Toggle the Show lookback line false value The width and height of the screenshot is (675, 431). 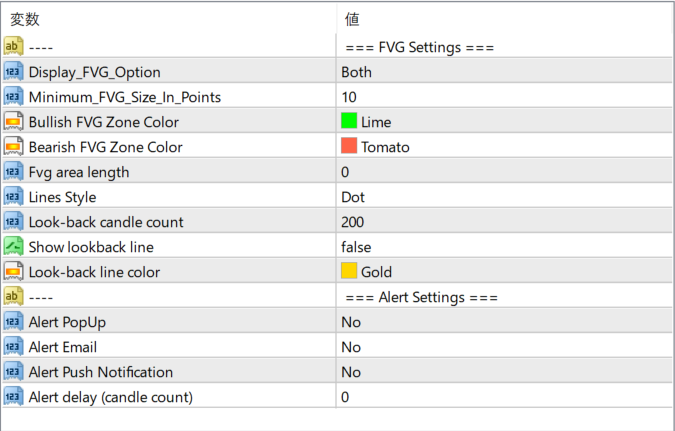click(356, 247)
